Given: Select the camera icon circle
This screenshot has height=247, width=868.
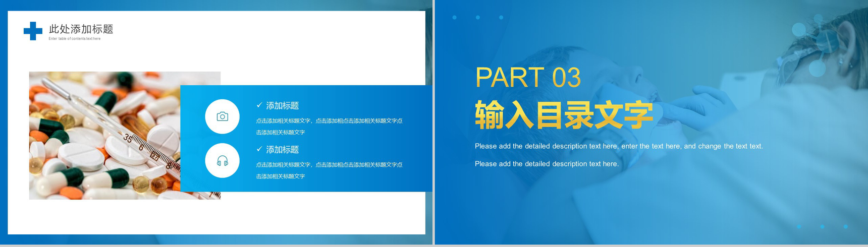Looking at the screenshot, I should [x=222, y=116].
